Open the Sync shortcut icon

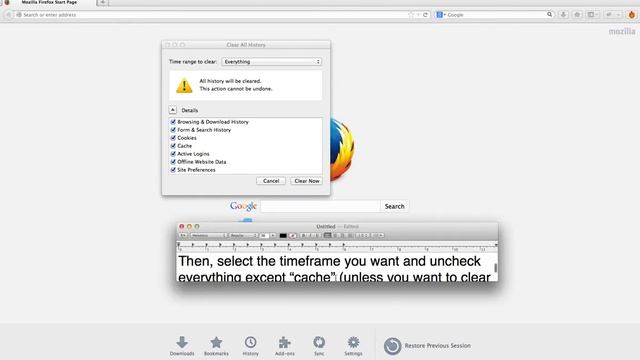(x=319, y=346)
